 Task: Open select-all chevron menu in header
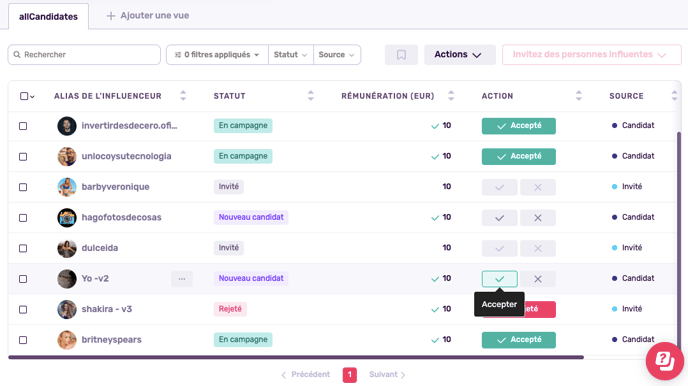pyautogui.click(x=32, y=96)
